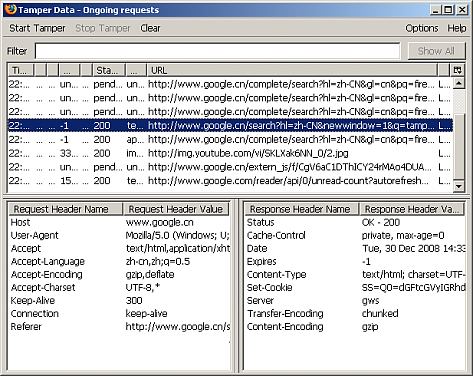Click the Show All button
This screenshot has height=376, width=473.
pyautogui.click(x=436, y=51)
